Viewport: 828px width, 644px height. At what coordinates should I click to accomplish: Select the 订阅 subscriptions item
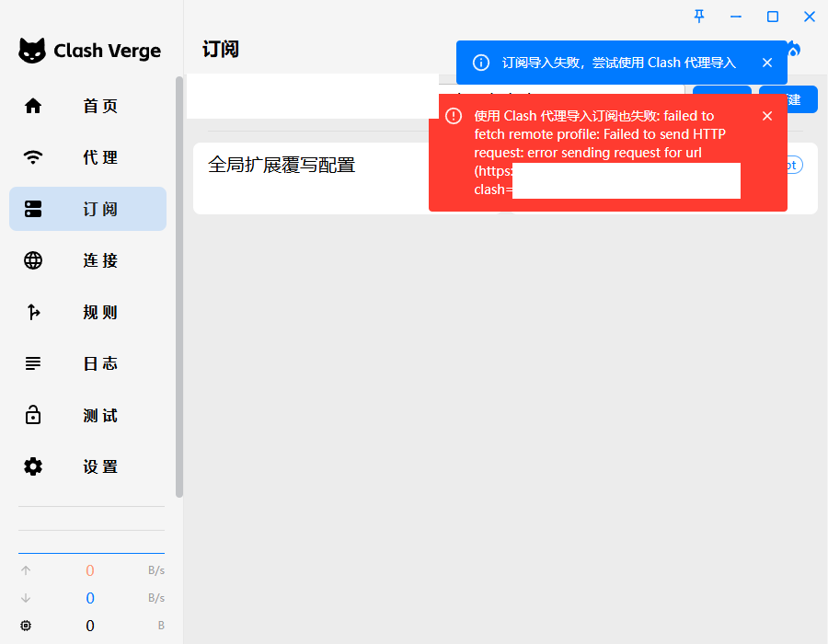(88, 209)
